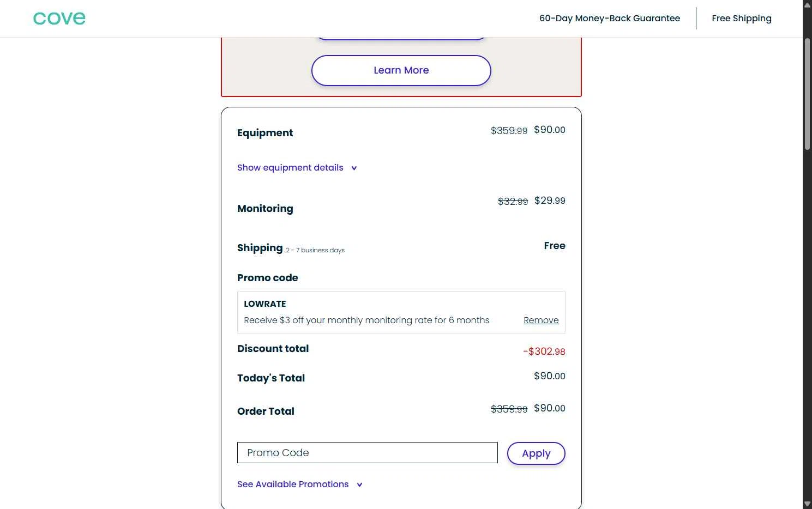812x509 pixels.
Task: Focus the Promo Code input field
Action: 367,453
